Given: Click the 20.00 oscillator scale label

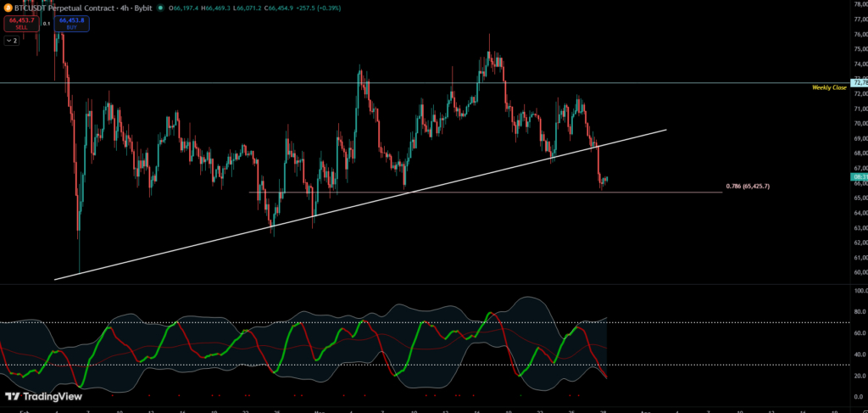Looking at the screenshot, I should pyautogui.click(x=860, y=376).
